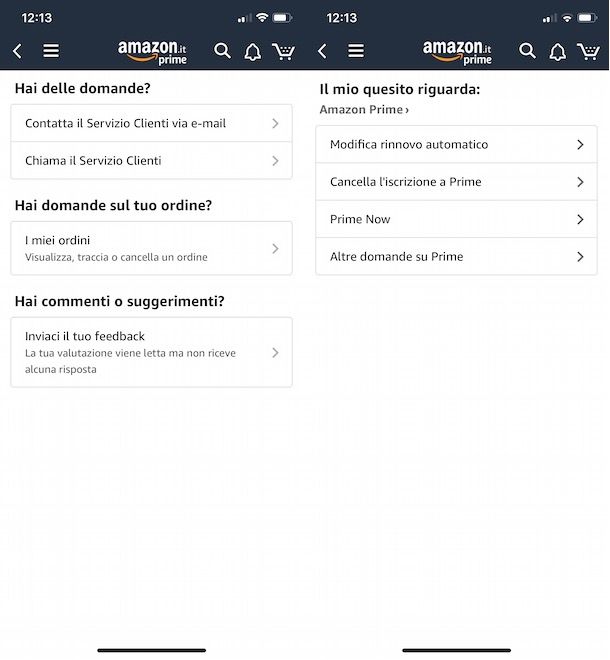This screenshot has width=610, height=660.
Task: Select Contatta il Servizio Clienti via e-mail
Action: [x=152, y=123]
